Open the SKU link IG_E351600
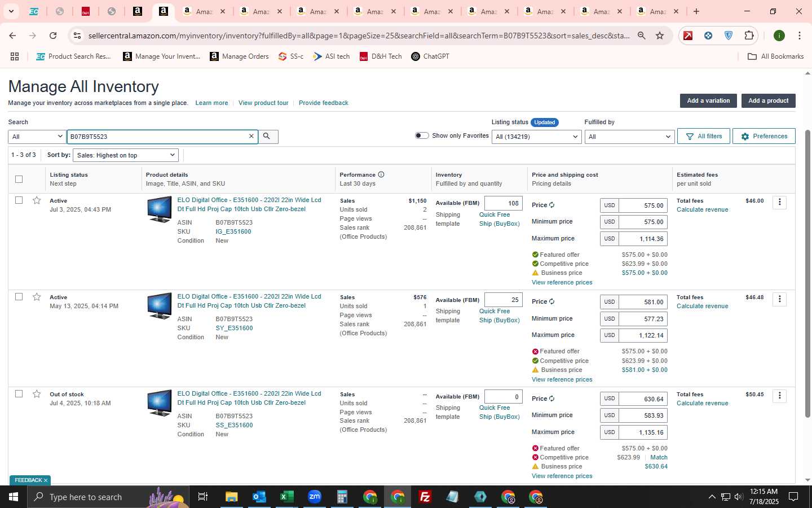The width and height of the screenshot is (812, 508). click(233, 231)
